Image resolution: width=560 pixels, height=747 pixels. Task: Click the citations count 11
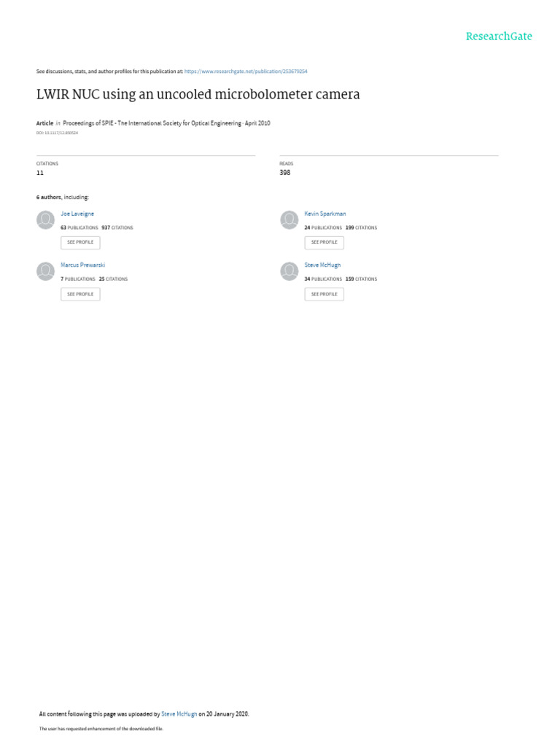[x=40, y=173]
